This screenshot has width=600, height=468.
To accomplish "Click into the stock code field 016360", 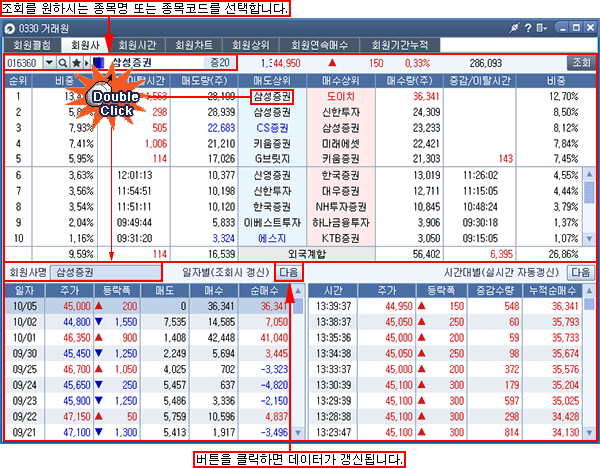I will click(24, 63).
